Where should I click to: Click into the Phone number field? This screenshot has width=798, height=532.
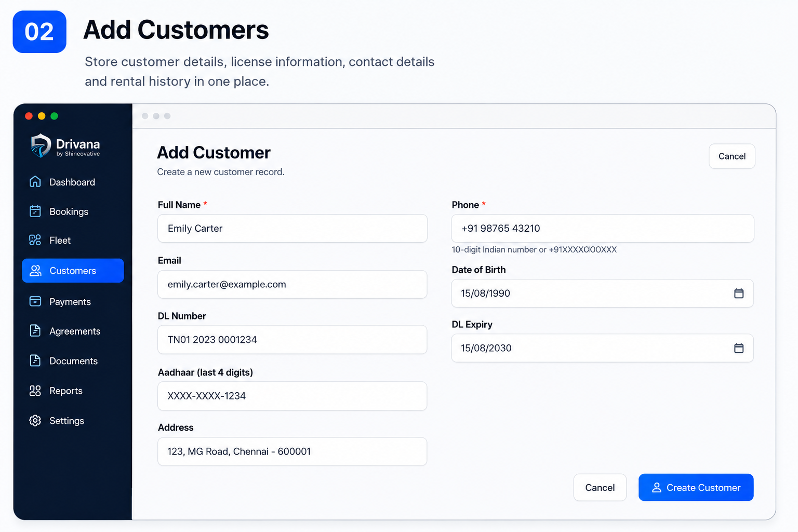(x=603, y=229)
